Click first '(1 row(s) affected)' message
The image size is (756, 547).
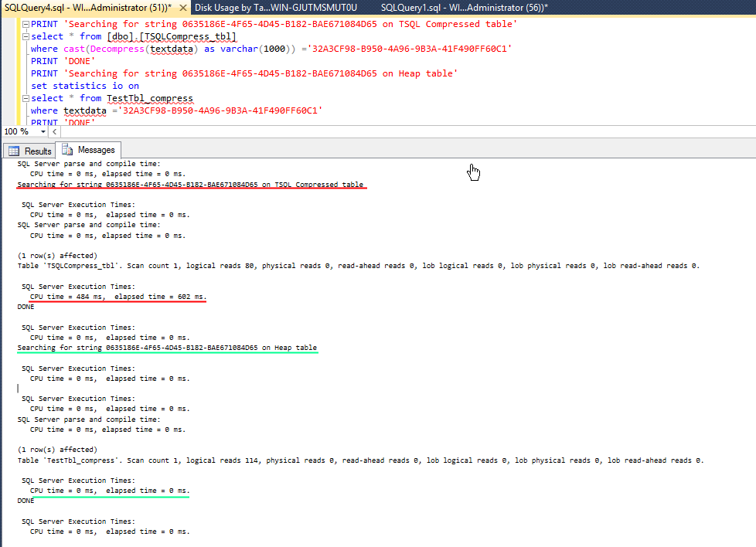[57, 256]
